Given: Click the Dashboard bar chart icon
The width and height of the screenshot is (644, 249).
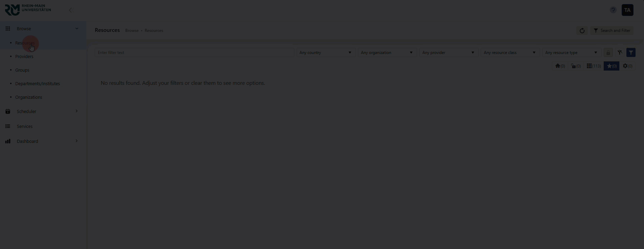Looking at the screenshot, I should [8, 141].
